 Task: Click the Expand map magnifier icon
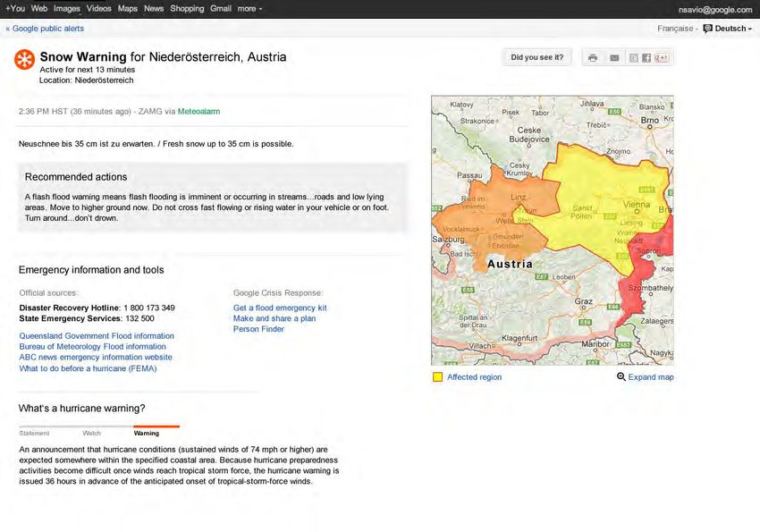[621, 376]
